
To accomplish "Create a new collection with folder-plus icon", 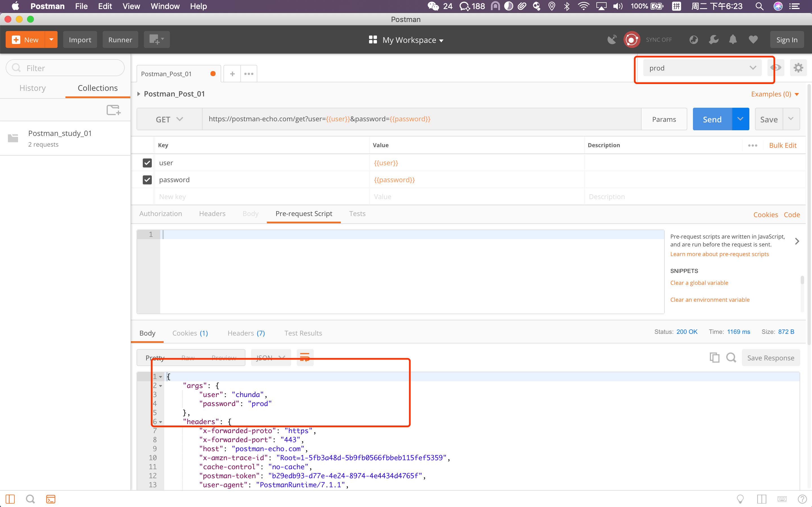I will click(113, 110).
